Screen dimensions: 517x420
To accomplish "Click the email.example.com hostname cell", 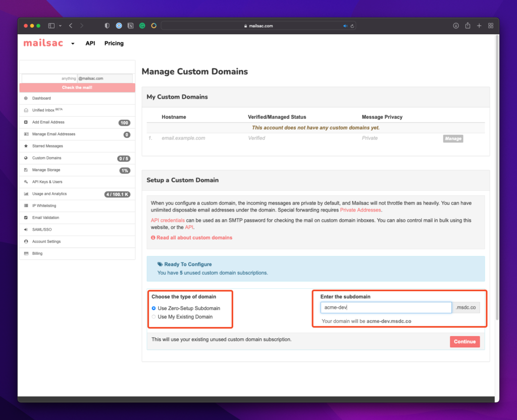I will (x=183, y=138).
